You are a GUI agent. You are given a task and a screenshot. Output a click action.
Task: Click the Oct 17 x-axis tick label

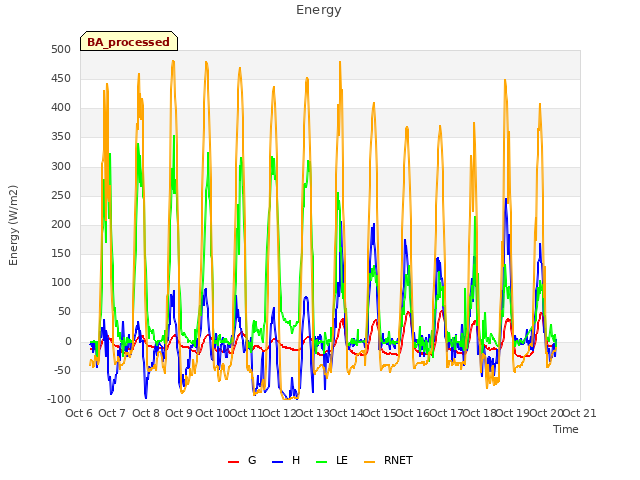(446, 413)
